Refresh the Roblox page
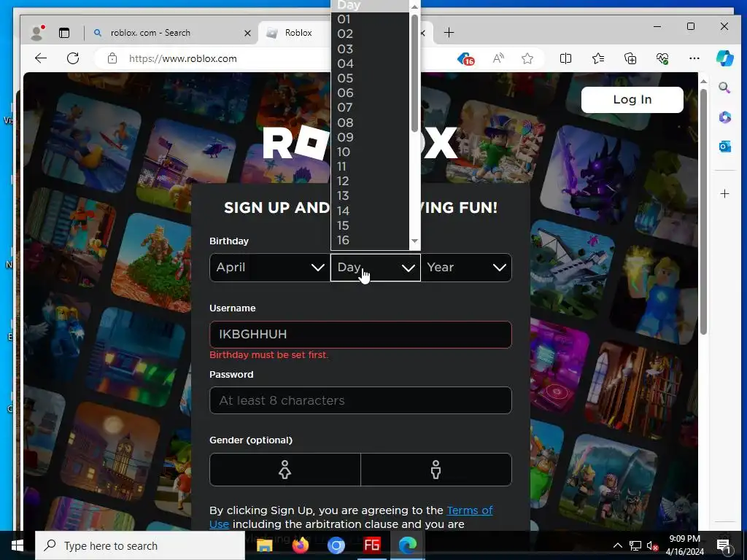 coord(73,58)
